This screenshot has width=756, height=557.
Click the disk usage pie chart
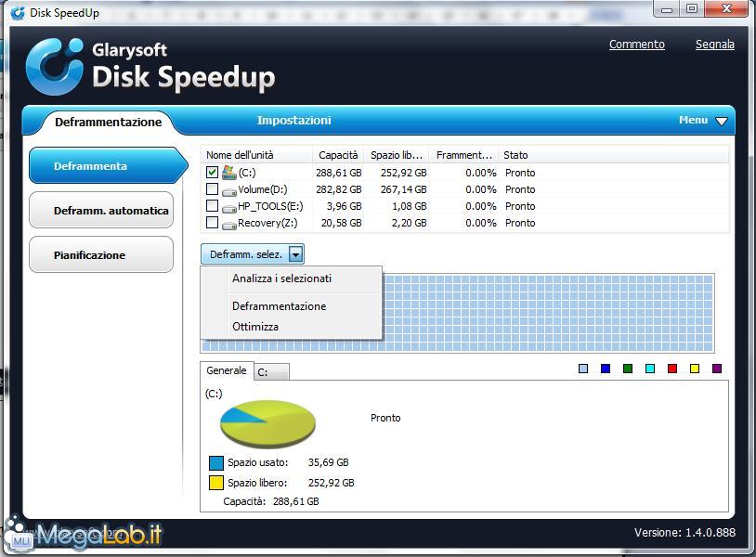point(267,424)
